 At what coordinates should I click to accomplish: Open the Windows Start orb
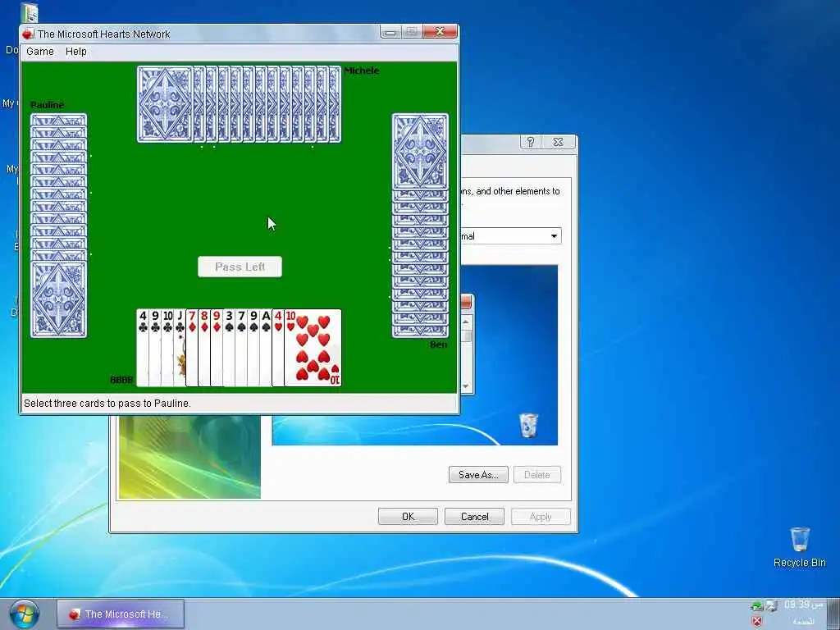(24, 614)
